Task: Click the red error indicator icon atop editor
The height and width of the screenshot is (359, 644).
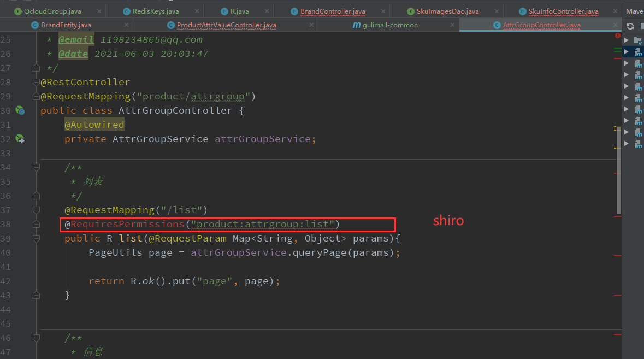Action: [x=618, y=36]
